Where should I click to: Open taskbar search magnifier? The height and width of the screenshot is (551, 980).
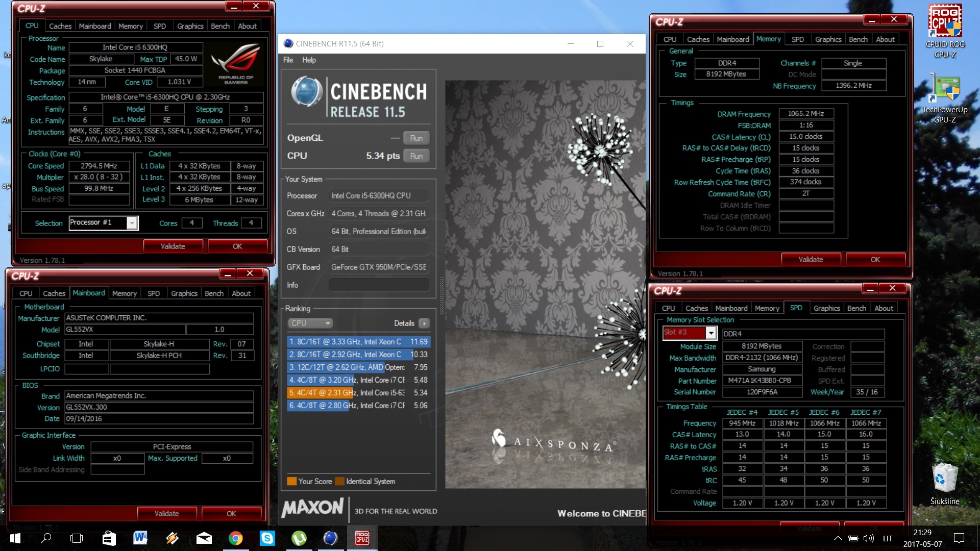click(46, 538)
